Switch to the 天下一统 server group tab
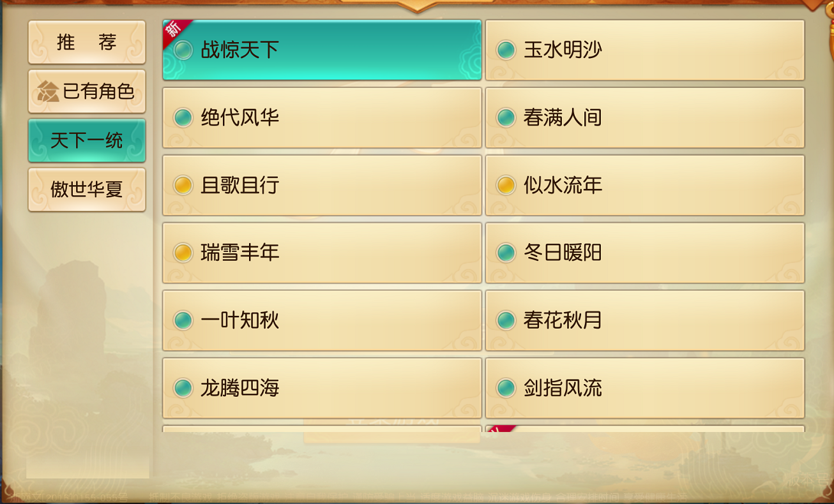 87,140
